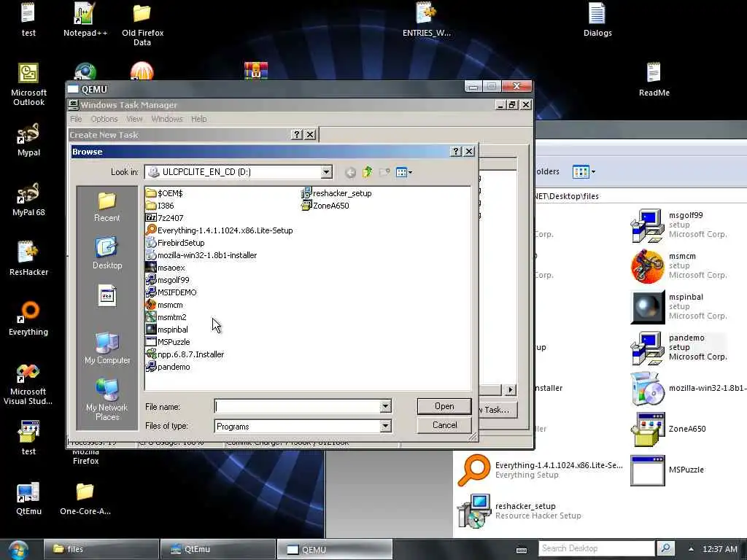Screen dimensions: 747x560
Task: Open the Recent places shortcut
Action: (107, 207)
